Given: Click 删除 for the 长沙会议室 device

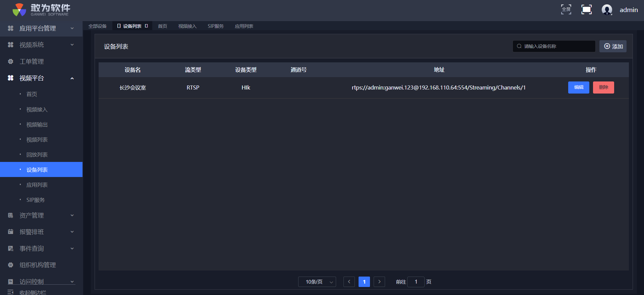Looking at the screenshot, I should pos(603,87).
